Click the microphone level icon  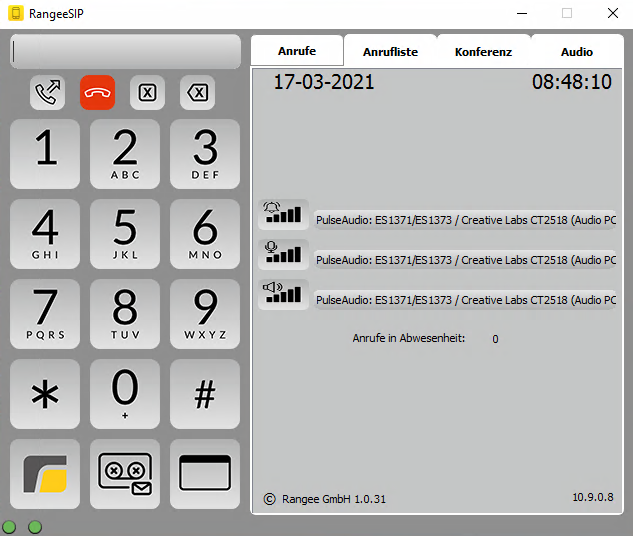pos(282,253)
